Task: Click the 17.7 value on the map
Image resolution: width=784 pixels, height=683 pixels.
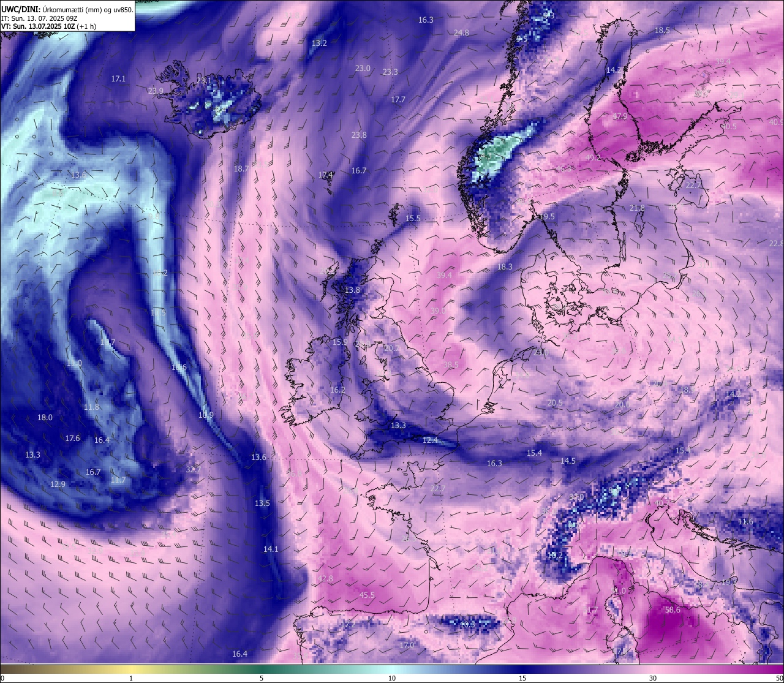Action: (398, 99)
